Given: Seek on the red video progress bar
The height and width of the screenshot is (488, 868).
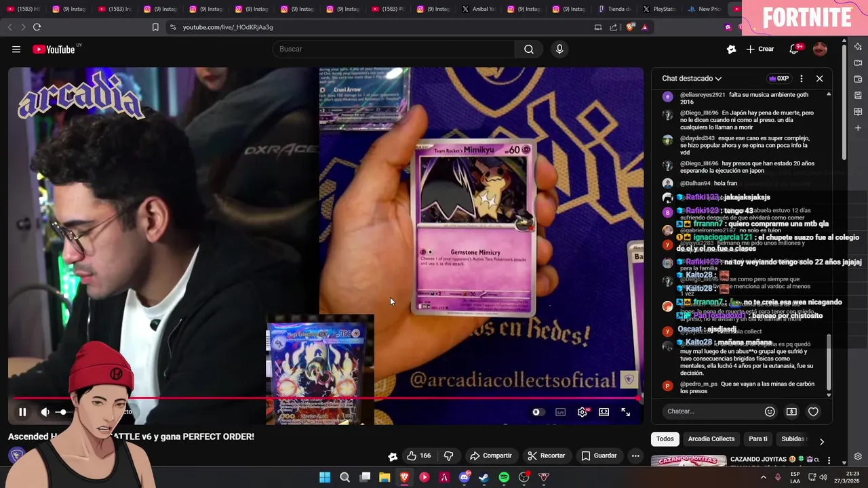Looking at the screenshot, I should click(325, 399).
